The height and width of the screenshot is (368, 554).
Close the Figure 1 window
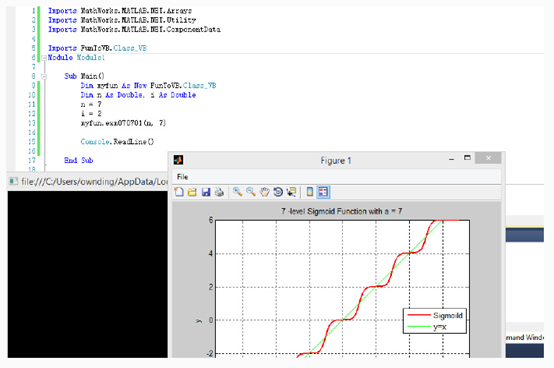pyautogui.click(x=488, y=158)
